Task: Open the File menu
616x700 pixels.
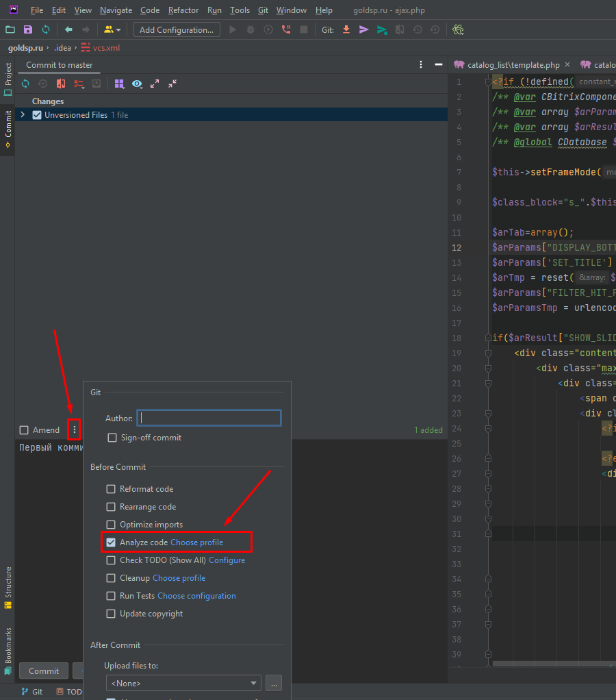Action: coord(37,10)
